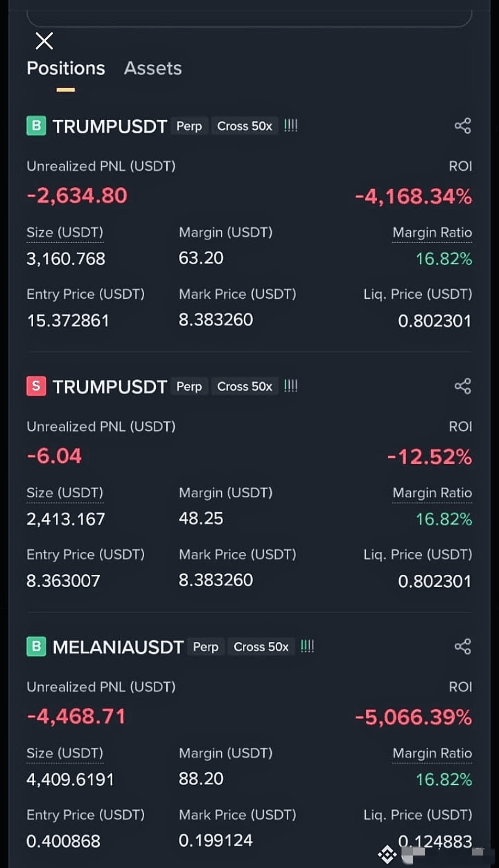Select the Positions tab
The width and height of the screenshot is (499, 868).
[66, 68]
